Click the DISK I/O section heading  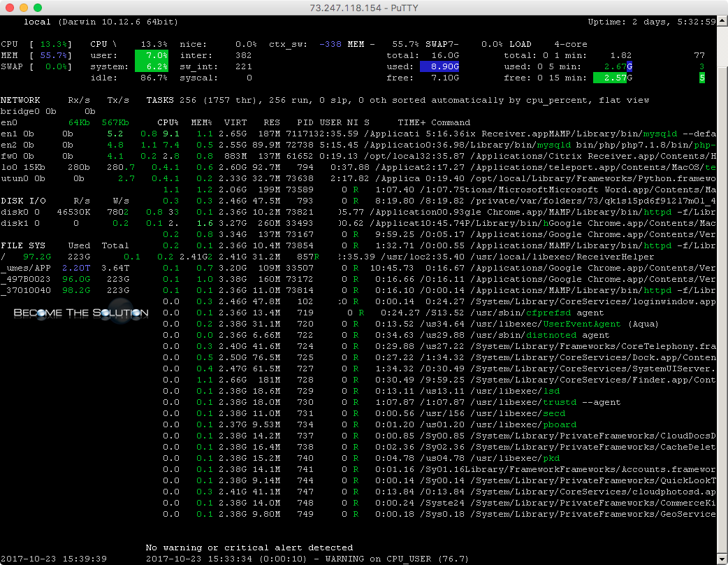(23, 201)
